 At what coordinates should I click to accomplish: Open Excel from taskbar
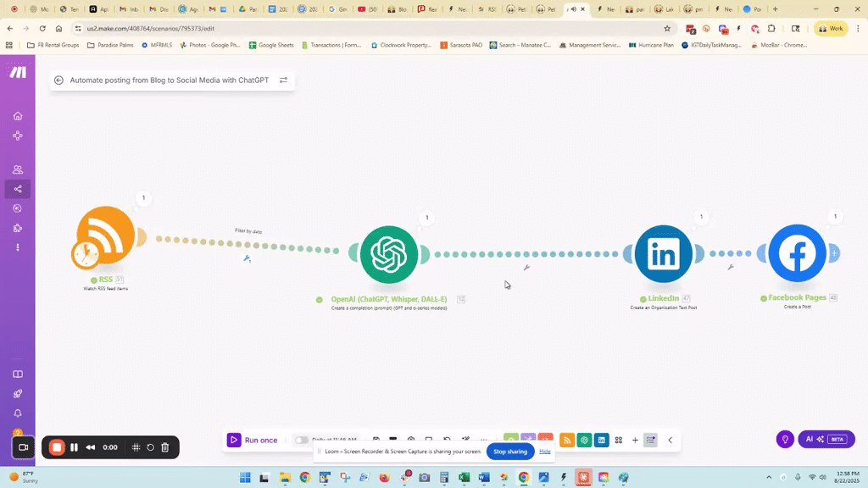(464, 477)
